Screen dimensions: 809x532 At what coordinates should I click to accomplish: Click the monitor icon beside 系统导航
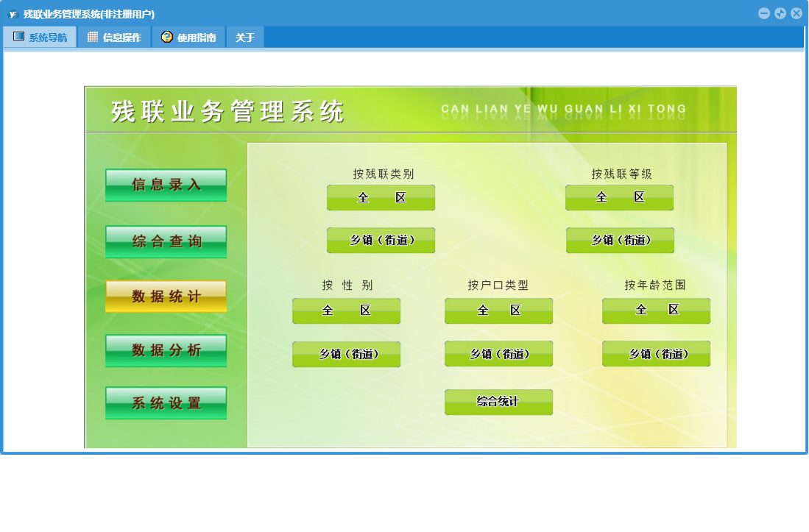click(x=18, y=37)
